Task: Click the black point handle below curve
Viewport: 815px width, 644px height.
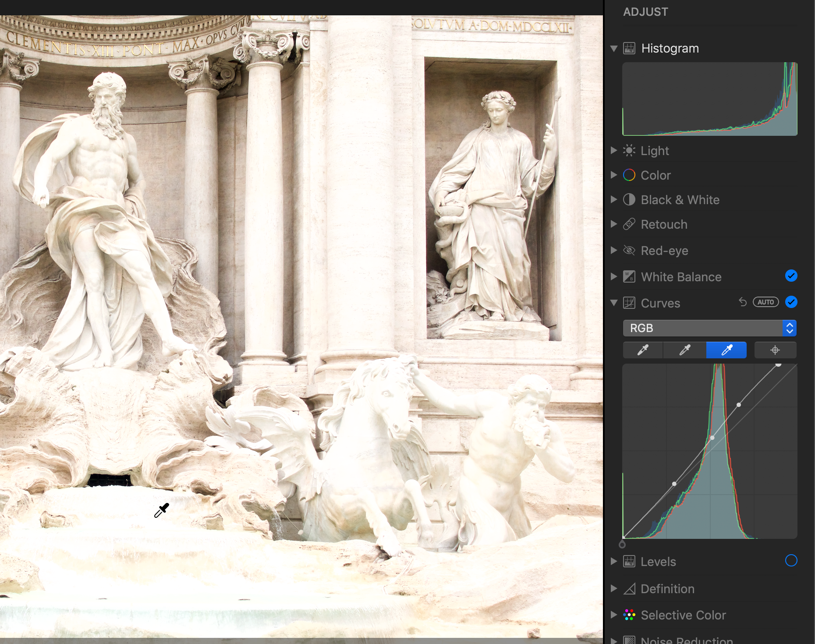Action: (622, 545)
